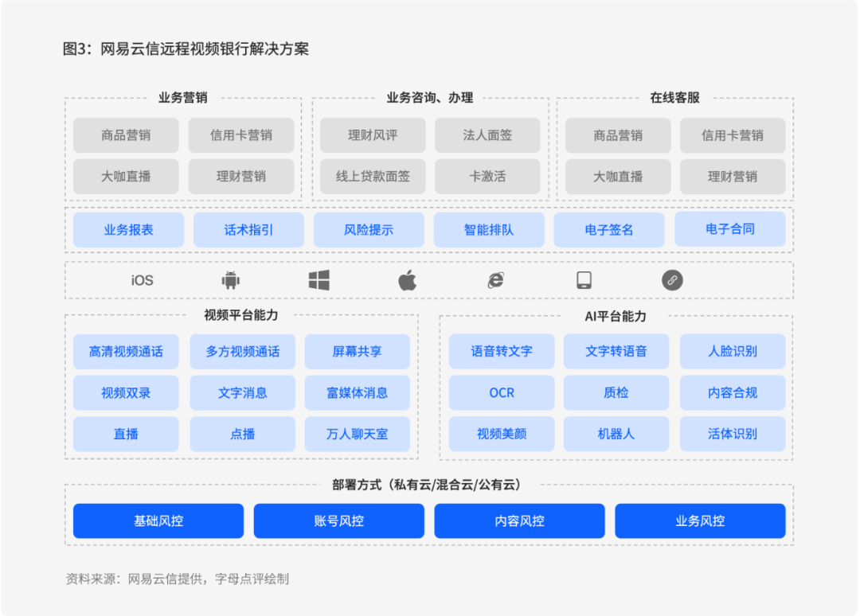Choose 富媒体消息 box
Viewport: 860px width, 616px height.
[357, 392]
